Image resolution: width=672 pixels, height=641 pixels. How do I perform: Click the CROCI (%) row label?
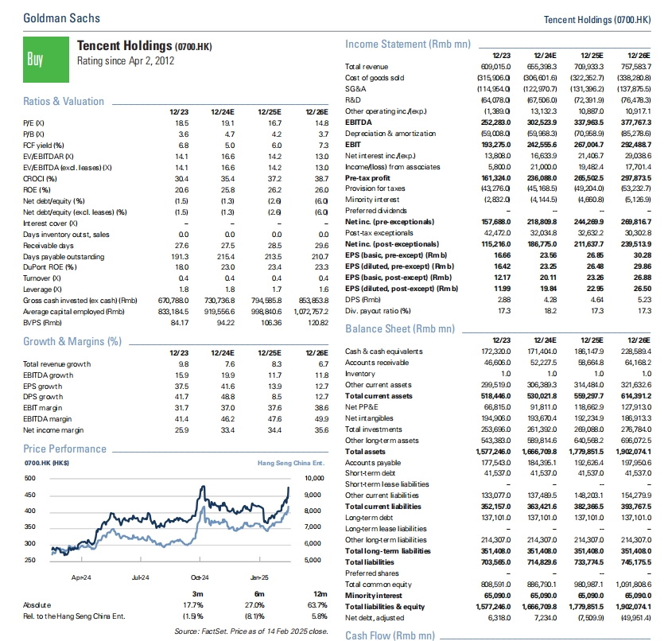[40, 179]
